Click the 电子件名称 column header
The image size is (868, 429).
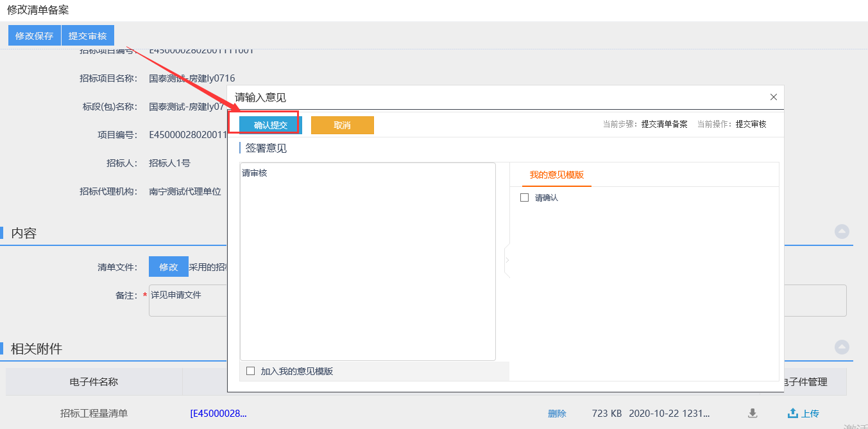[94, 381]
